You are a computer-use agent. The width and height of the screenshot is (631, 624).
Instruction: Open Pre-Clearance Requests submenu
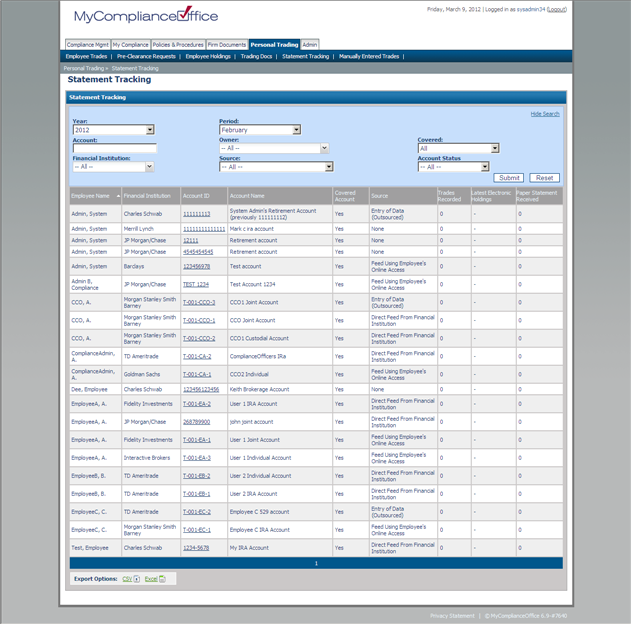tap(146, 56)
